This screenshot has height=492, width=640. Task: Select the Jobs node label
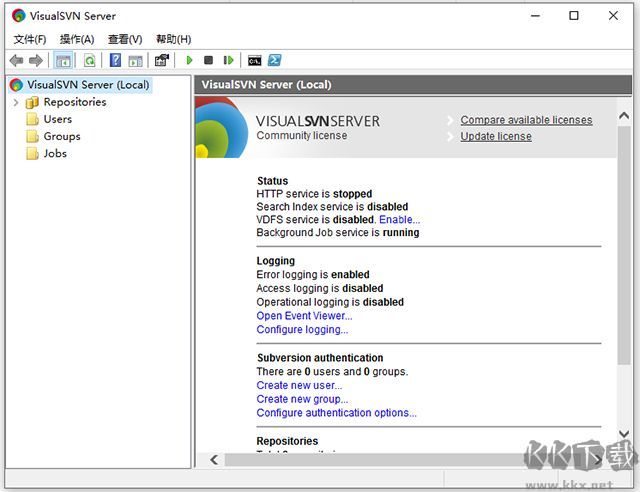(55, 154)
